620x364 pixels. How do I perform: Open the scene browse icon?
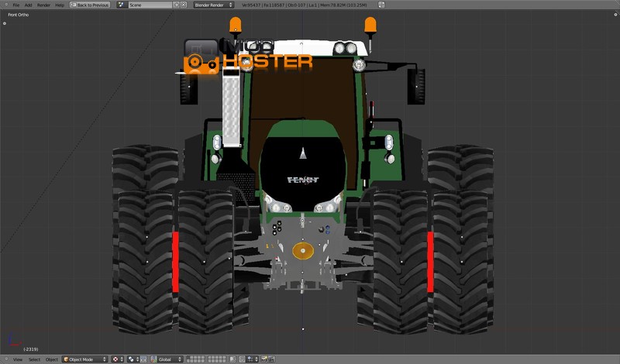click(122, 5)
